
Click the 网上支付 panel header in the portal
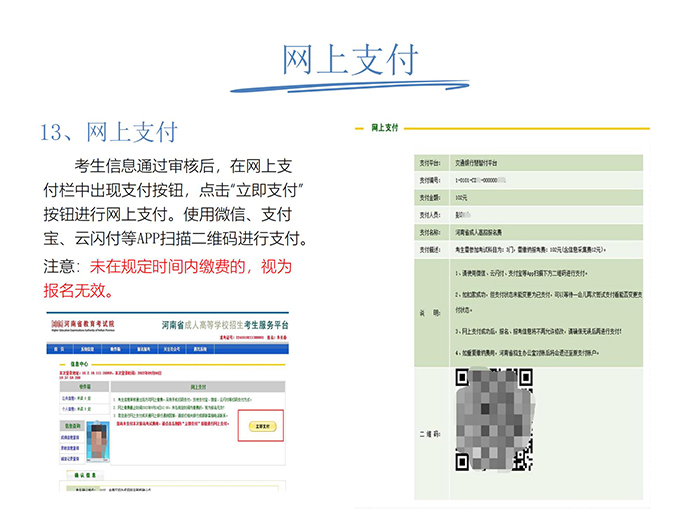click(196, 385)
